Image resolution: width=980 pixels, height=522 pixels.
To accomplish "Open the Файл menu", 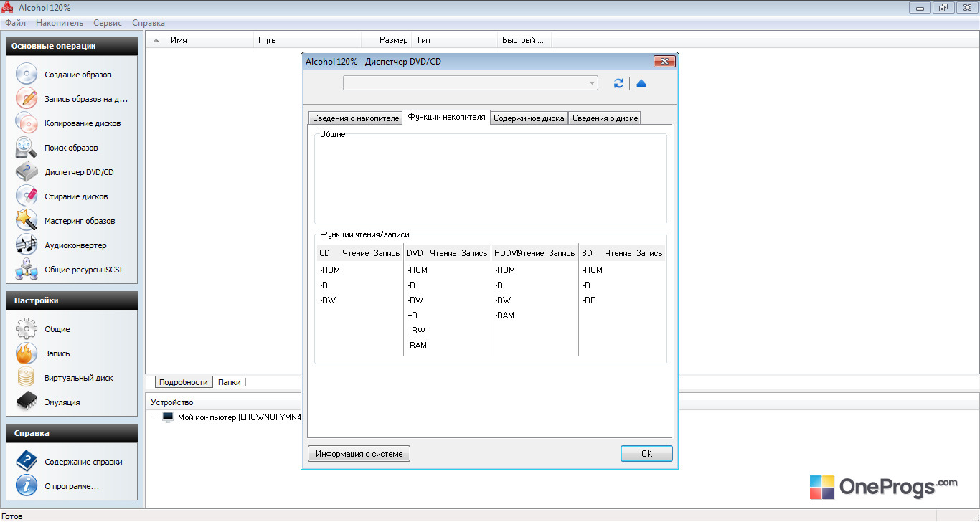I will pos(15,23).
